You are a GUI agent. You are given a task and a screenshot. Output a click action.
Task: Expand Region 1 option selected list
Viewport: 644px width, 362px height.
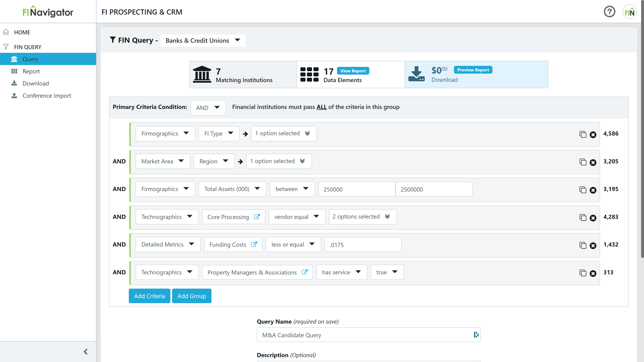[x=279, y=161]
